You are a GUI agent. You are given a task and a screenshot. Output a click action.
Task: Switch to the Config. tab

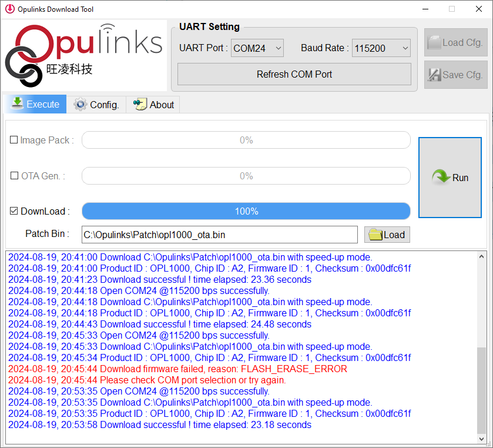click(x=96, y=105)
